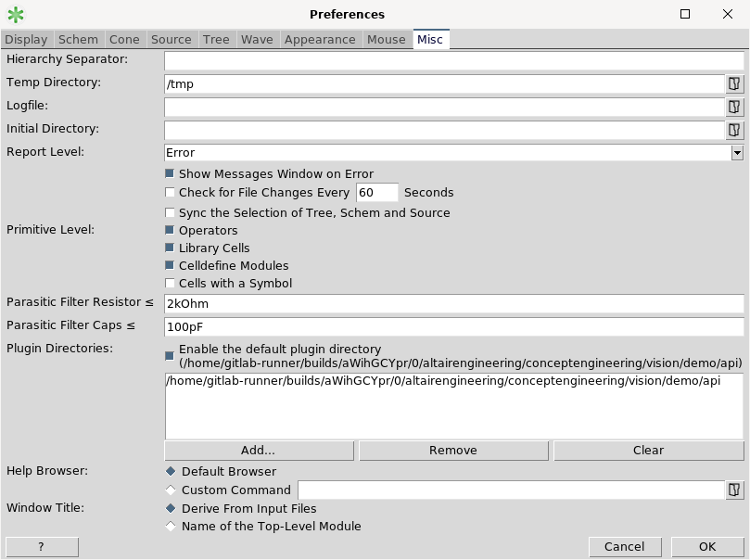Screen dimensions: 750x560
Task: Click the Cancel button
Action: [x=625, y=547]
